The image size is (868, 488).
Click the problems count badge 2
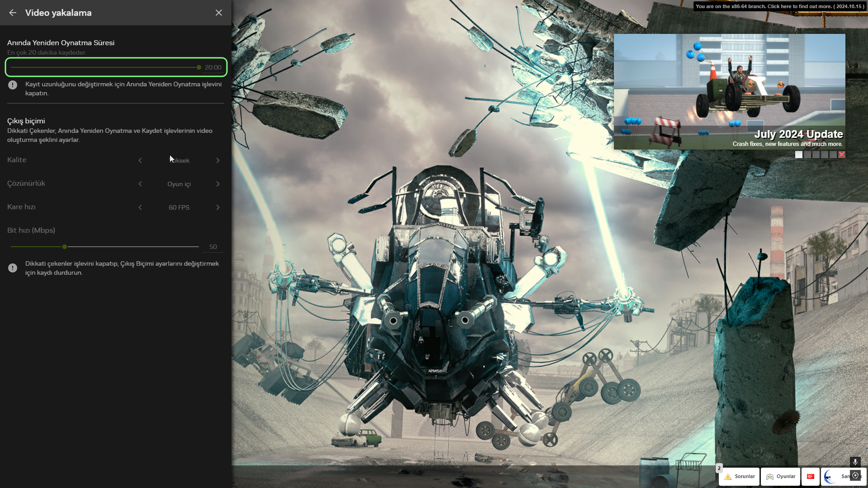pos(719,468)
